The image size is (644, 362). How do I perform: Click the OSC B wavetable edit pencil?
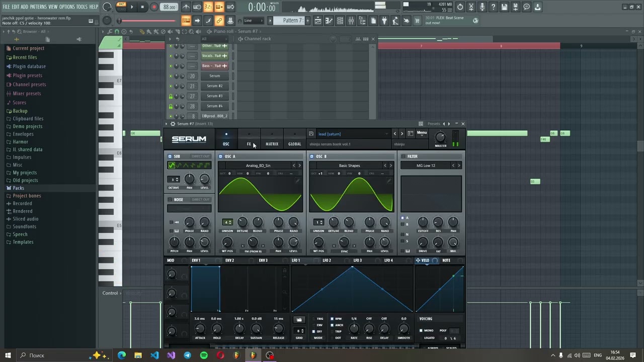tap(388, 180)
